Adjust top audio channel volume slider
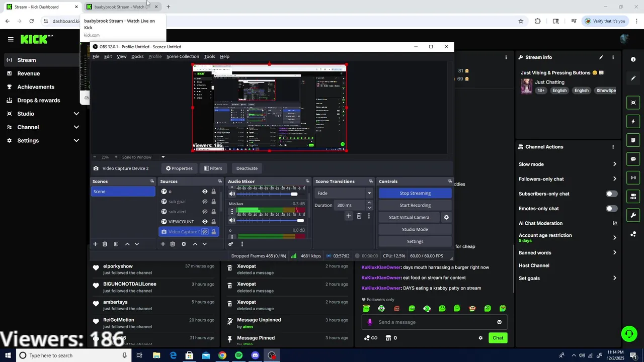 coord(294,194)
